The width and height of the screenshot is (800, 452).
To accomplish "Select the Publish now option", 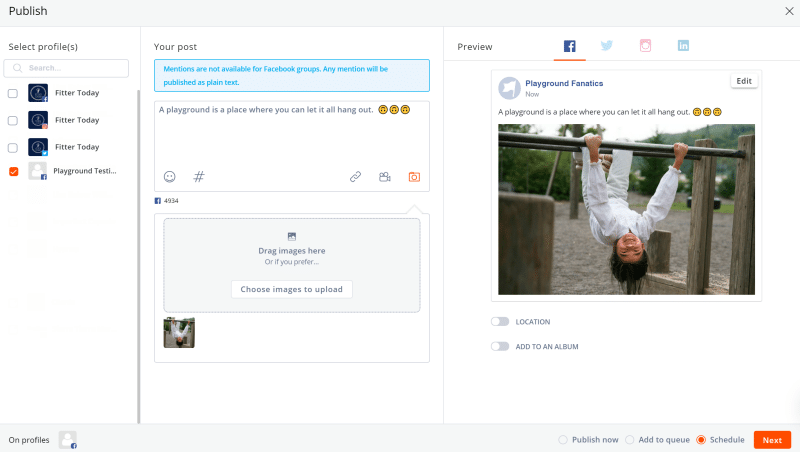I will coord(563,440).
